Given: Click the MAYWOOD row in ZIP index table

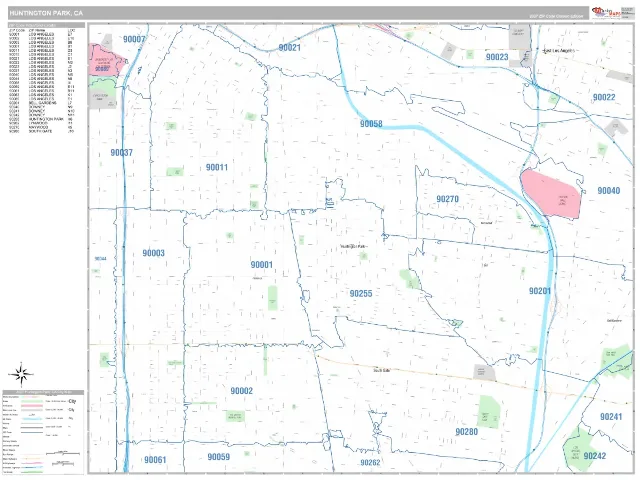Looking at the screenshot, I should [42, 127].
